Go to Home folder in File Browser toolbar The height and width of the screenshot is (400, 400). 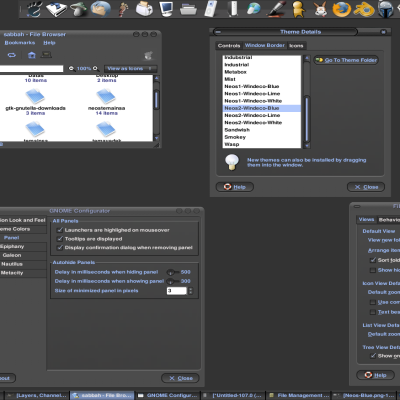pyautogui.click(x=32, y=55)
